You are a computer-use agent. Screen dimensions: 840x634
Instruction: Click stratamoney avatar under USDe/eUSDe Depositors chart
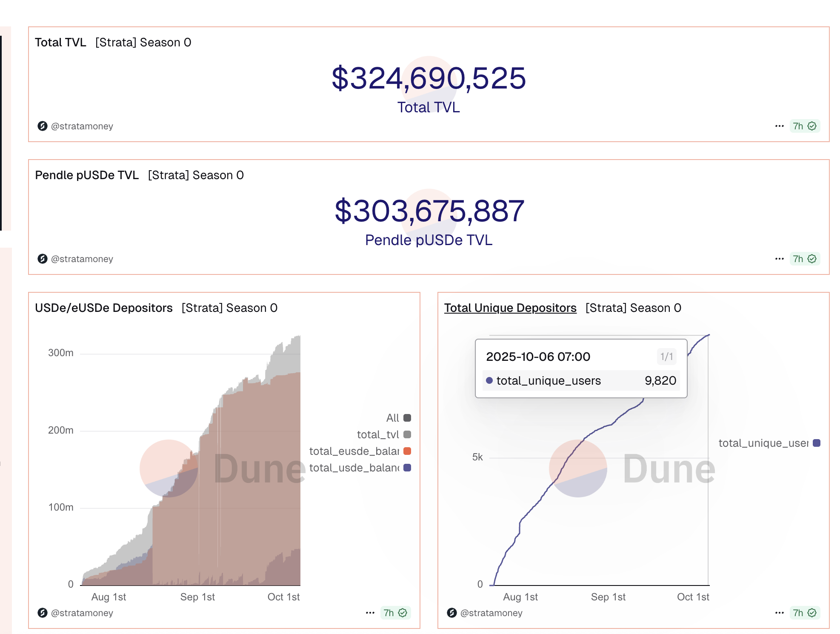pos(43,613)
